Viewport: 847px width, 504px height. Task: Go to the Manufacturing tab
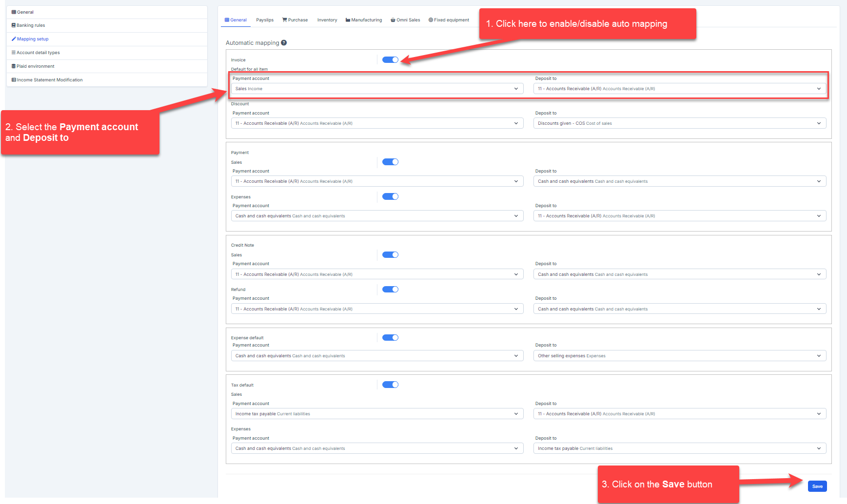(x=364, y=20)
